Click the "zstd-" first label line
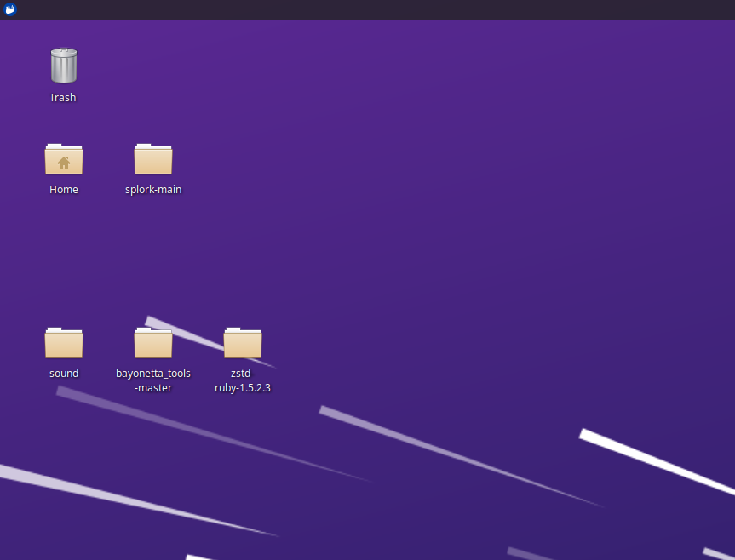 [x=243, y=374]
